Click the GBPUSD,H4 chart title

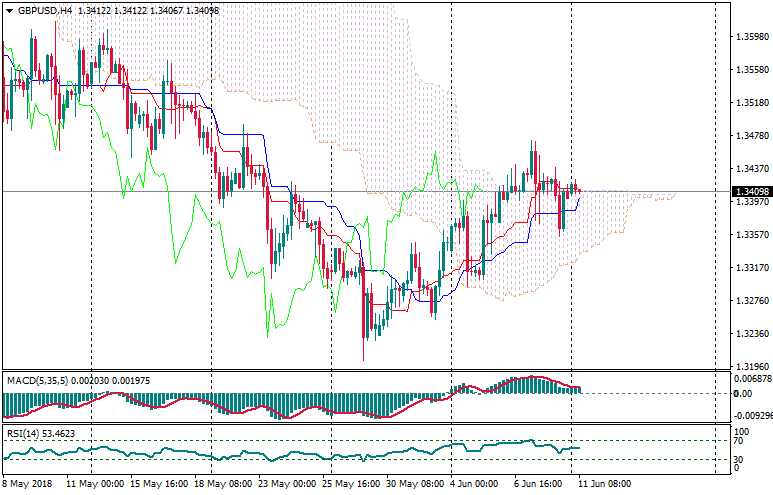44,10
